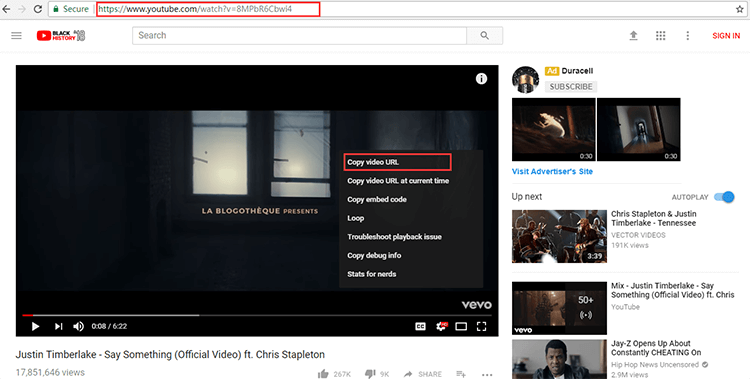
Task: Open more actions ellipsis under video
Action: point(487,374)
